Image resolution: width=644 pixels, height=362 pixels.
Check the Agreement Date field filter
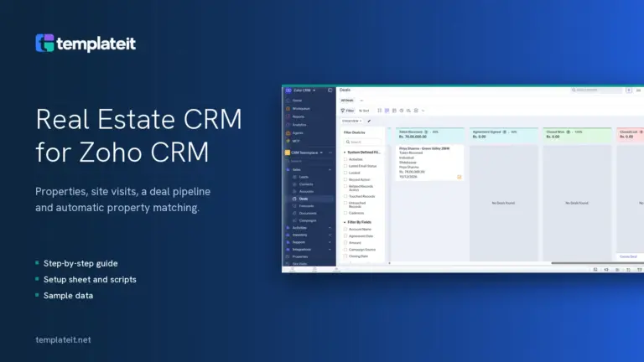345,236
